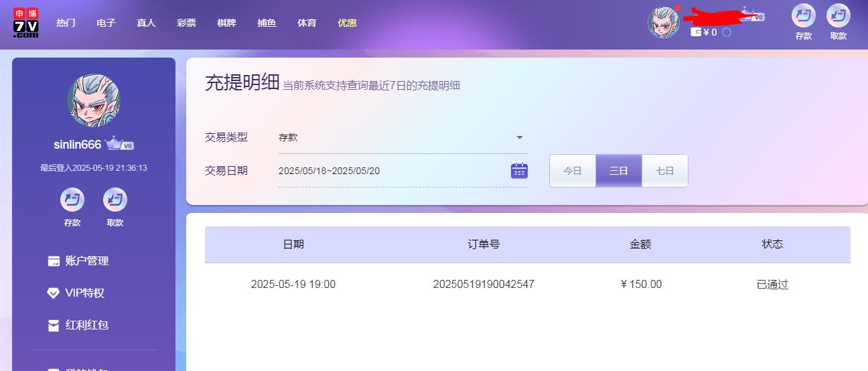The image size is (868, 371).
Task: Open the calendar date picker icon
Action: 519,171
